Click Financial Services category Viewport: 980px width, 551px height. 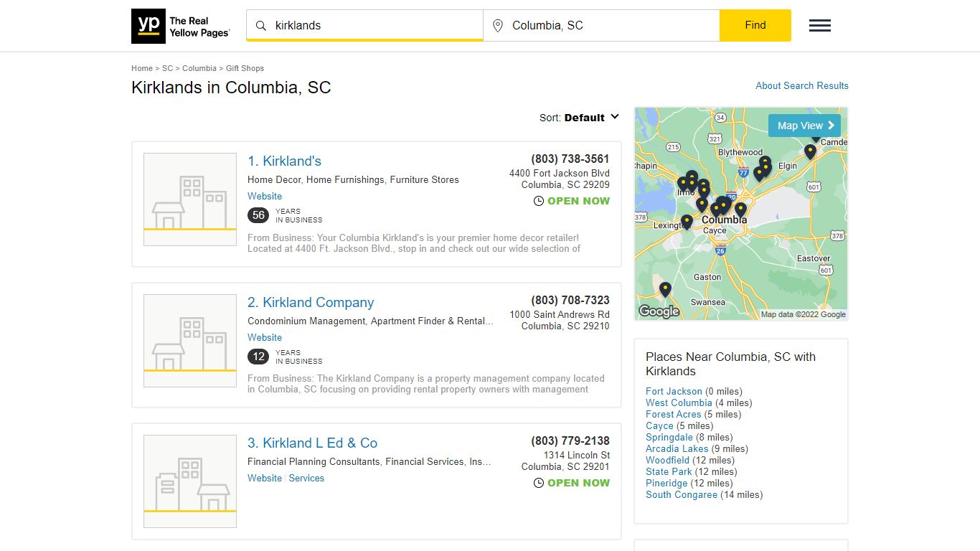point(425,461)
